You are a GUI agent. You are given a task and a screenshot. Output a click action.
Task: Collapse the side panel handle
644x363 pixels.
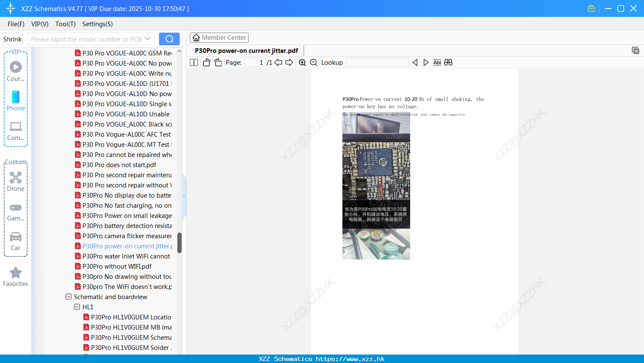pos(184,196)
